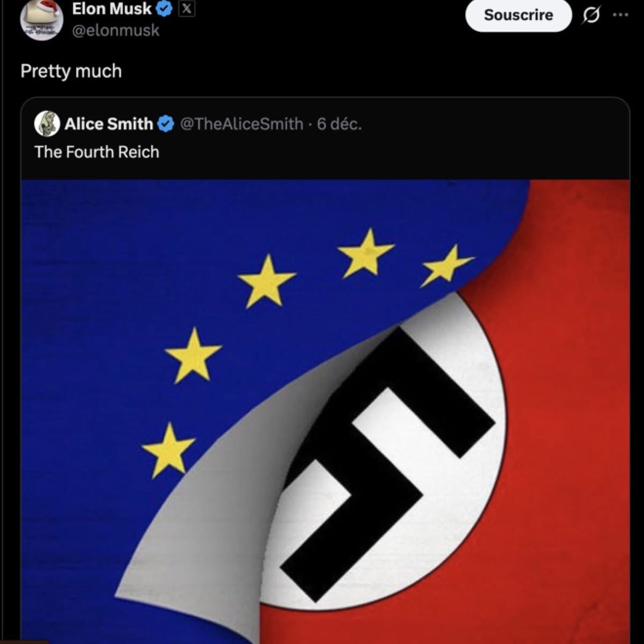This screenshot has width=644, height=644.
Task: Click the @elonmusk handle
Action: point(115,30)
